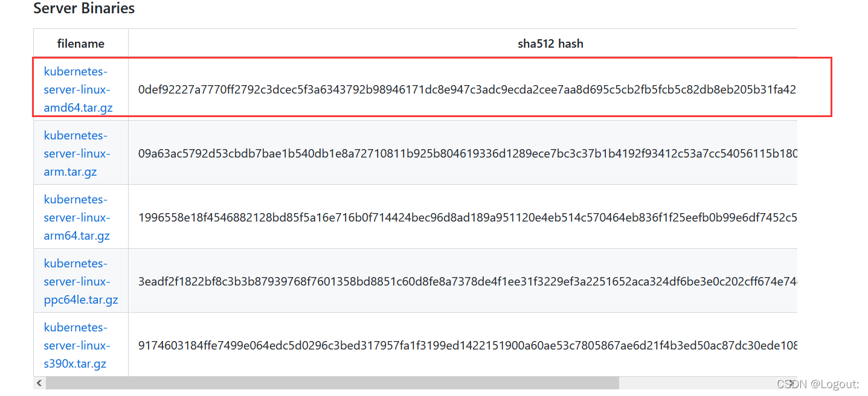Click blank area right of sha512 hash header
The width and height of the screenshot is (868, 396).
click(x=695, y=43)
